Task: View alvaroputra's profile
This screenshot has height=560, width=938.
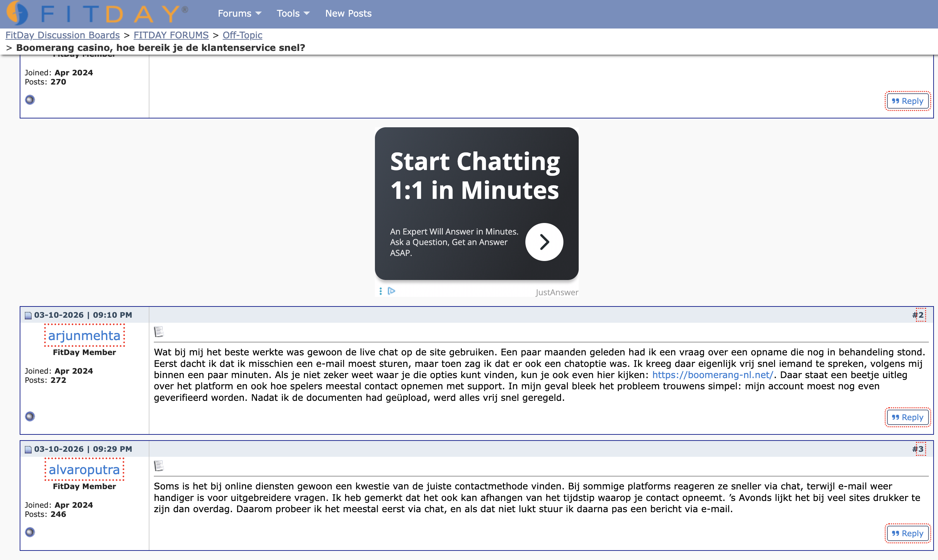Action: 84,469
